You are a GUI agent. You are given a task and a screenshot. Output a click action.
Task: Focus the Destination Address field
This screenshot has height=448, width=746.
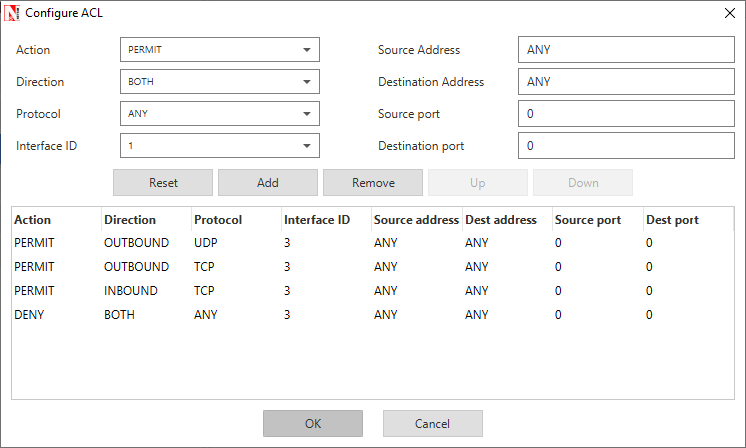point(626,82)
